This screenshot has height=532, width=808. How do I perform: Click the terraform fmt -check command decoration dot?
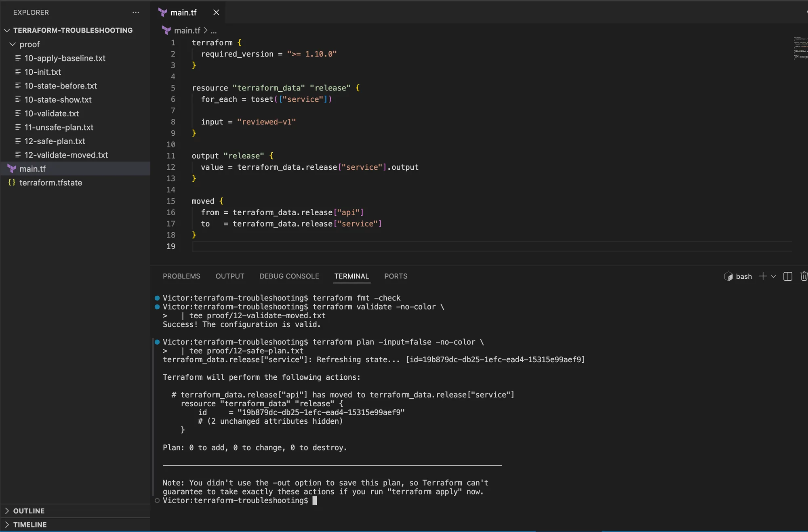(x=157, y=298)
